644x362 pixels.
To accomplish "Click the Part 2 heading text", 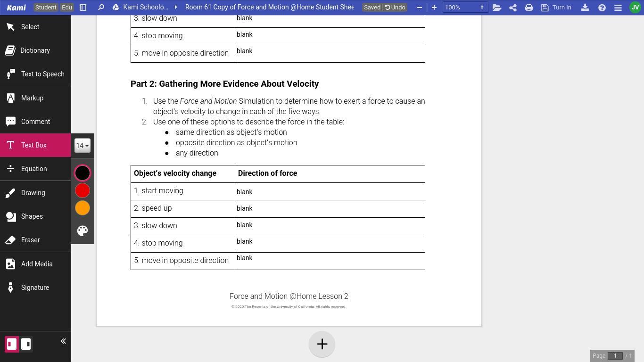I will click(x=225, y=84).
